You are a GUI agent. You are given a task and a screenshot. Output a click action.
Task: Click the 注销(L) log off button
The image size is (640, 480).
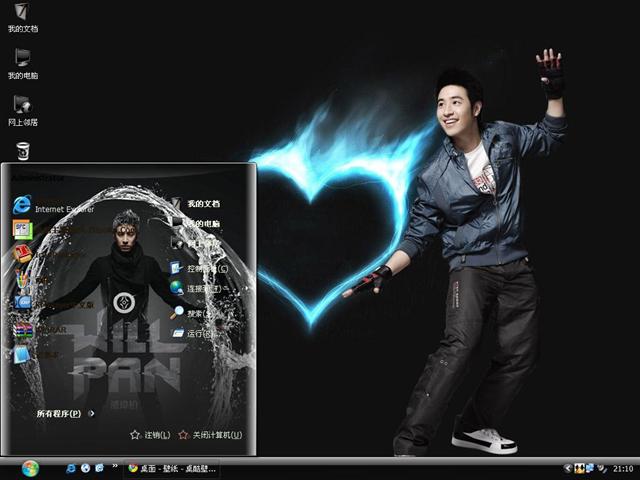click(x=150, y=435)
